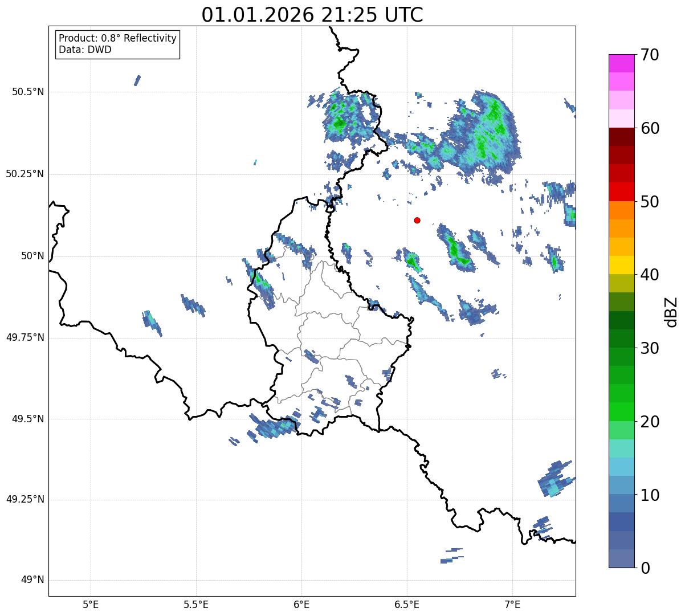Click the colorbar tick label 20
Image resolution: width=685 pixels, height=616 pixels.
click(x=650, y=422)
